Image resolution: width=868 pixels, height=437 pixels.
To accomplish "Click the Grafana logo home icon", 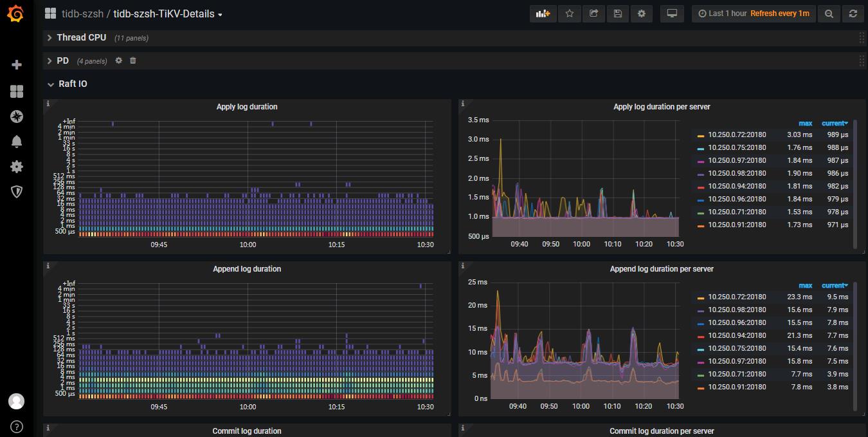I will coord(16,14).
